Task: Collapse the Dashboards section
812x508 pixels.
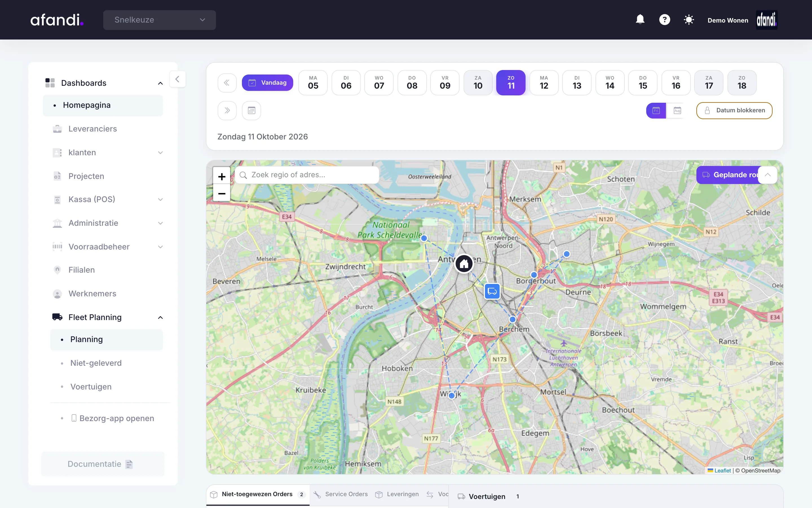Action: pyautogui.click(x=160, y=83)
